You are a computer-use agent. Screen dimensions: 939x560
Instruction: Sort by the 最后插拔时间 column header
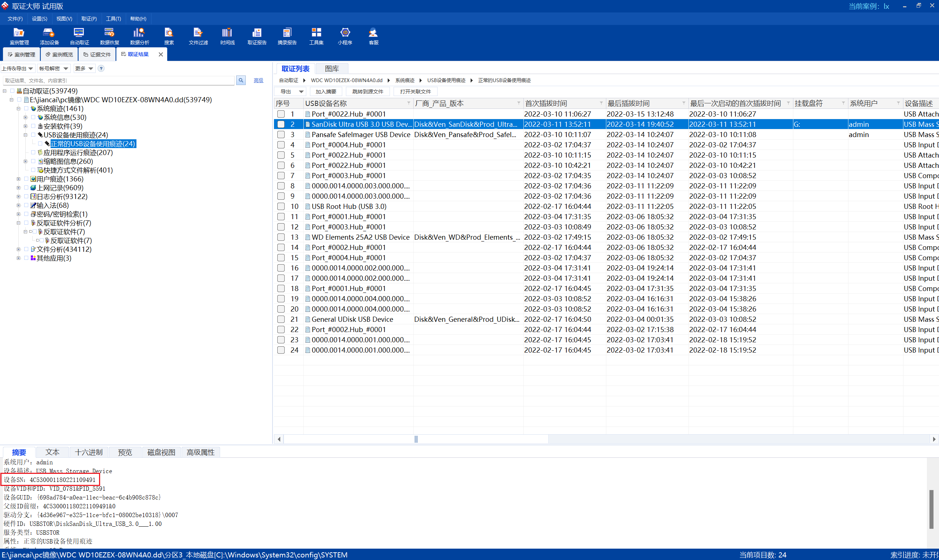(647, 103)
